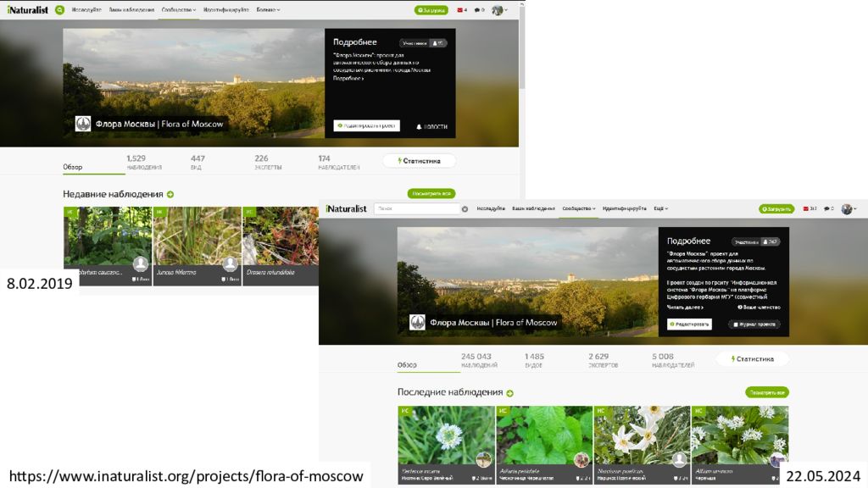This screenshot has height=488, width=868.
Task: Click the search icon beside the 2024 search box
Action: click(x=465, y=208)
